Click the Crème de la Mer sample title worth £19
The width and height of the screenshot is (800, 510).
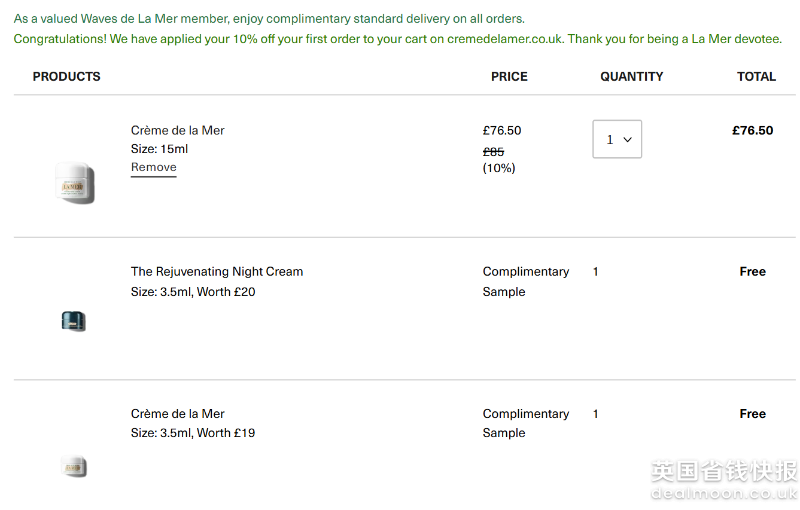[x=178, y=413]
